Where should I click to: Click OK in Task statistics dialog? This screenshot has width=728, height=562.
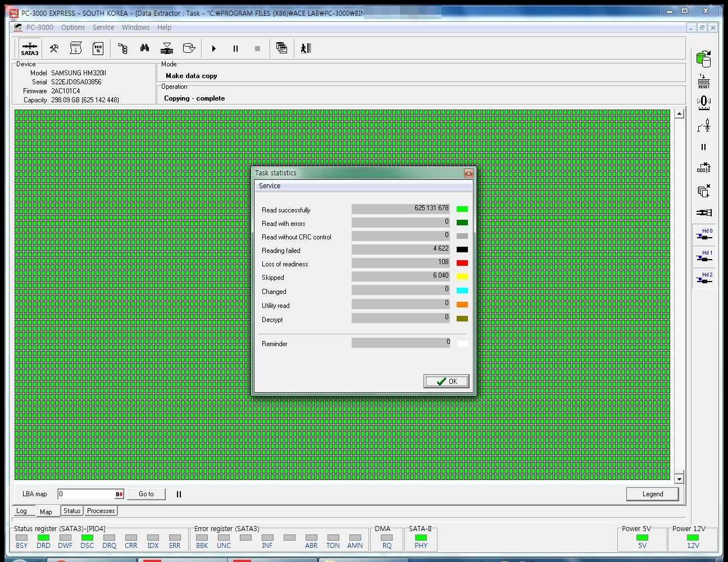point(447,382)
